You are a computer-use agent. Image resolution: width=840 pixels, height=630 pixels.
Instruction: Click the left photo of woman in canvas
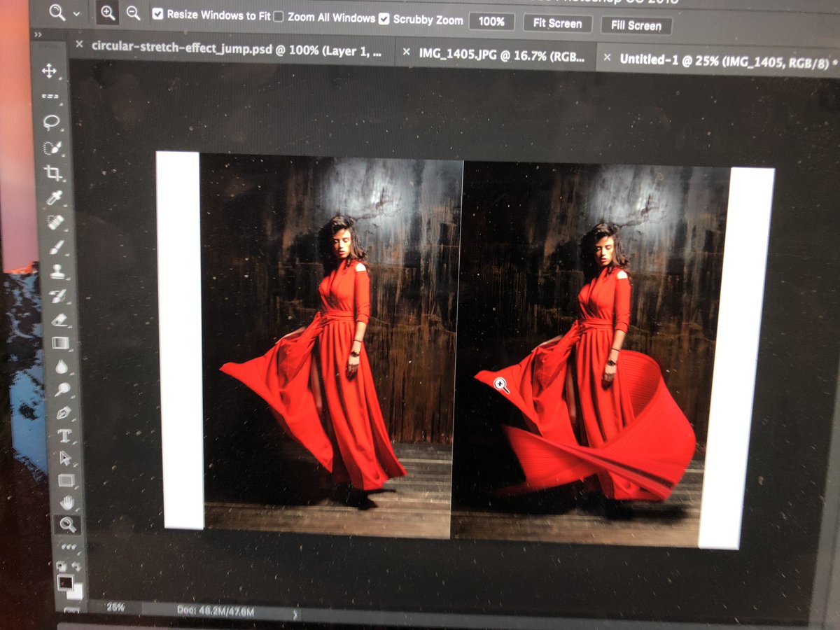point(330,344)
